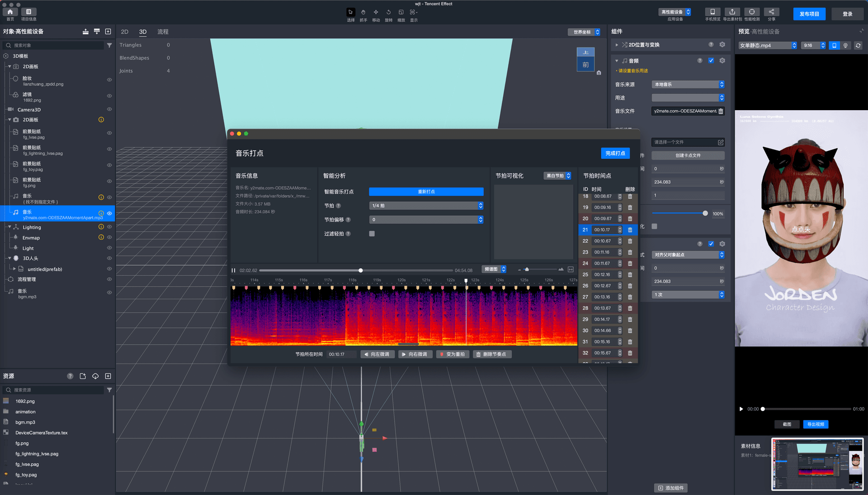
Task: Select the Envmap tree item
Action: (x=31, y=238)
